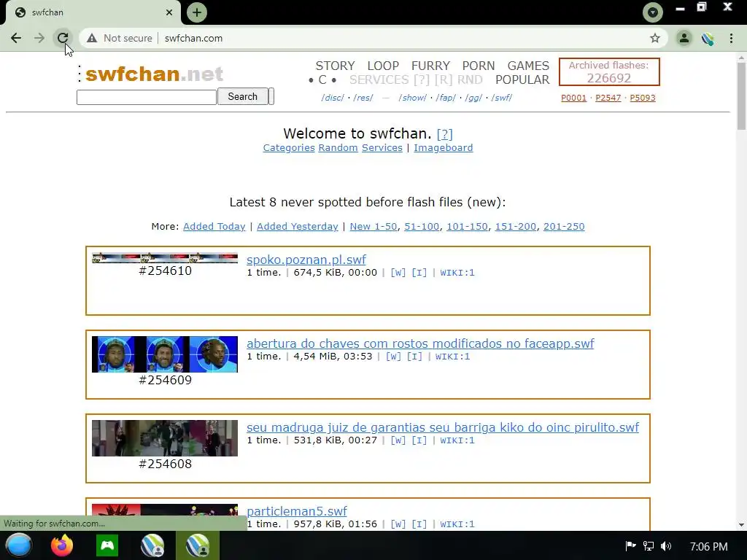The width and height of the screenshot is (747, 560).
Task: Open the SERVICES menu item
Action: (379, 79)
